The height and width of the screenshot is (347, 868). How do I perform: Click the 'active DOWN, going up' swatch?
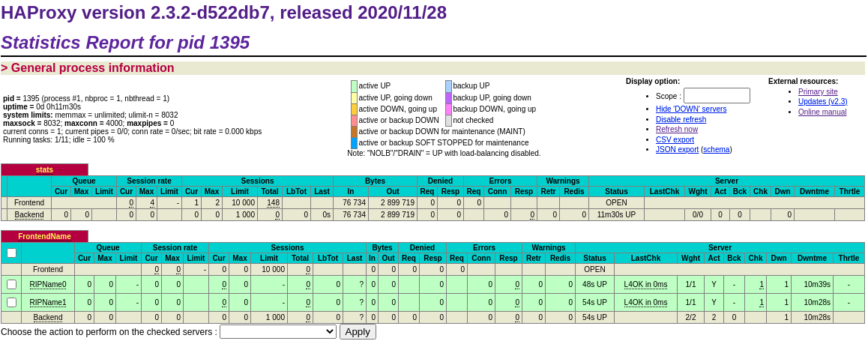pyautogui.click(x=355, y=109)
